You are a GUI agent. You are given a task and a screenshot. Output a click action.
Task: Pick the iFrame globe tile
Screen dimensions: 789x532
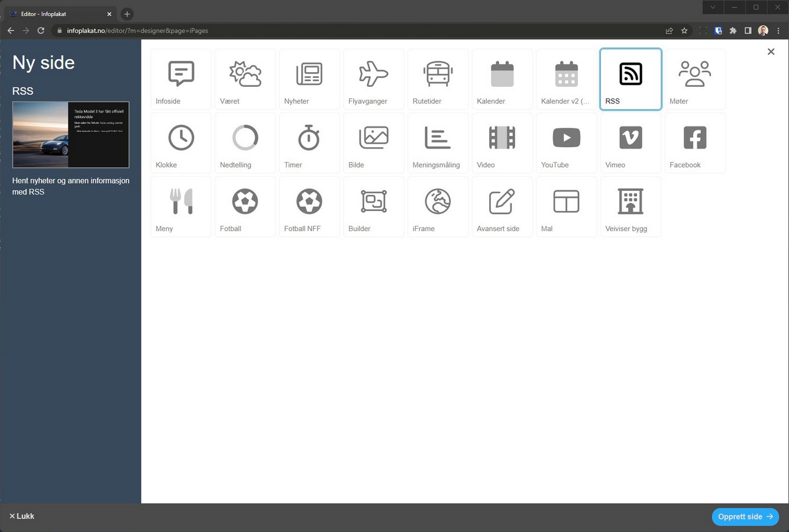tap(438, 207)
